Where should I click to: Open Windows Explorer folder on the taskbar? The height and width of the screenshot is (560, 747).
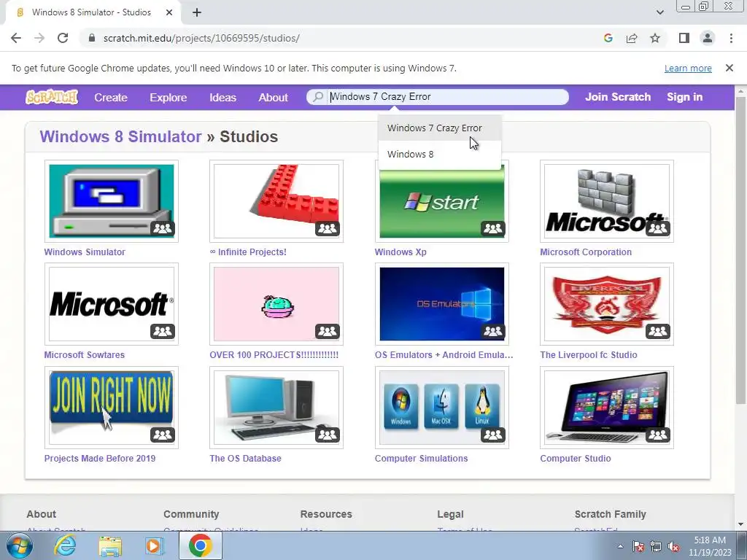click(x=110, y=545)
